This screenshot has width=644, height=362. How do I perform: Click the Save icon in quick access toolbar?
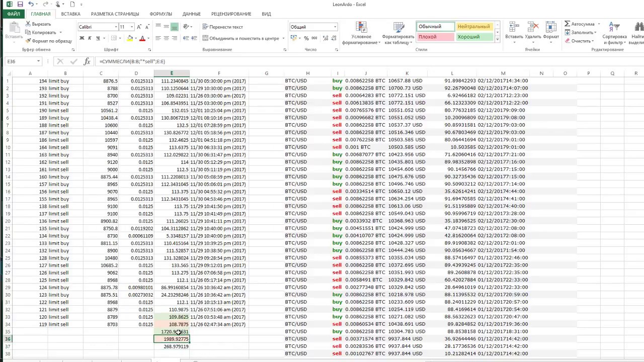pos(20,4)
